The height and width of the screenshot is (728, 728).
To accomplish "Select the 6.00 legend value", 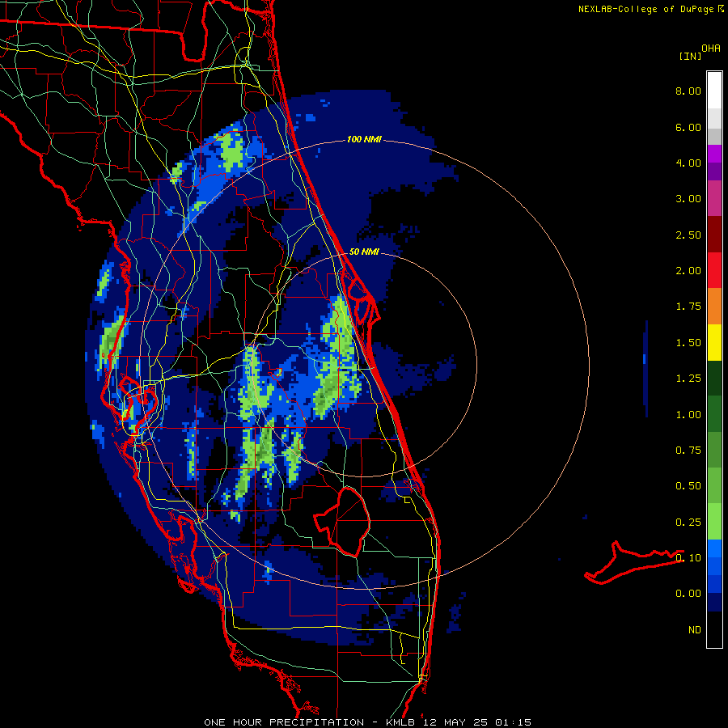I will click(x=688, y=127).
